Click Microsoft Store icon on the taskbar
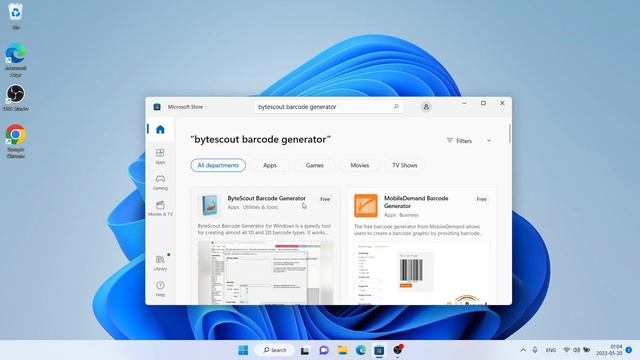 pos(379,350)
